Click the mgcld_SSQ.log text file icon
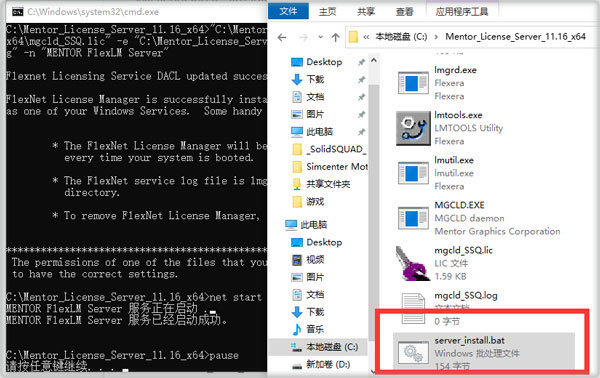The image size is (600, 378). (413, 308)
